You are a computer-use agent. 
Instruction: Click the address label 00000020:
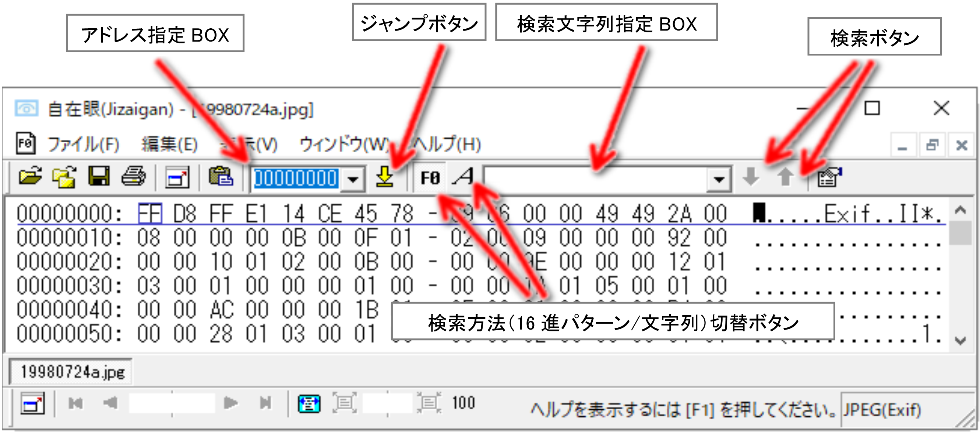69,262
